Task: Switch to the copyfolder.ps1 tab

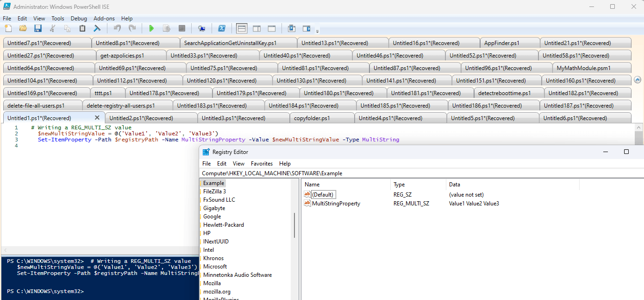Action: click(x=322, y=118)
